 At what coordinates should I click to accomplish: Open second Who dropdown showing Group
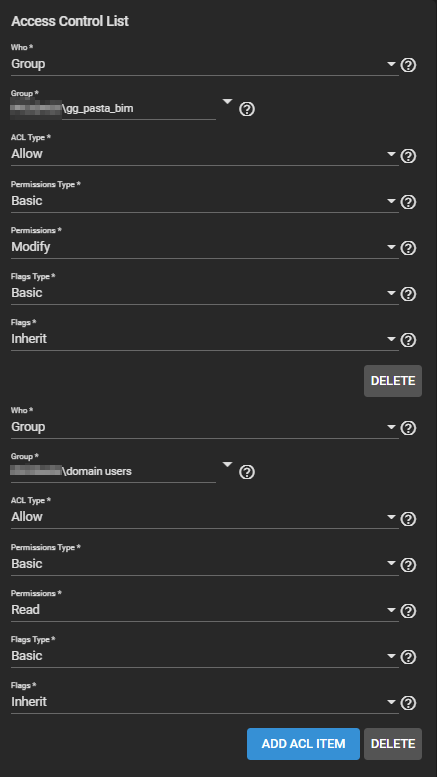(x=205, y=427)
